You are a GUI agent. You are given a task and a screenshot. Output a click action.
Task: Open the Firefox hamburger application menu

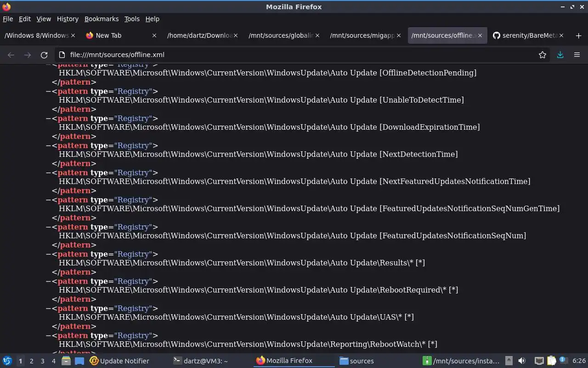click(577, 55)
